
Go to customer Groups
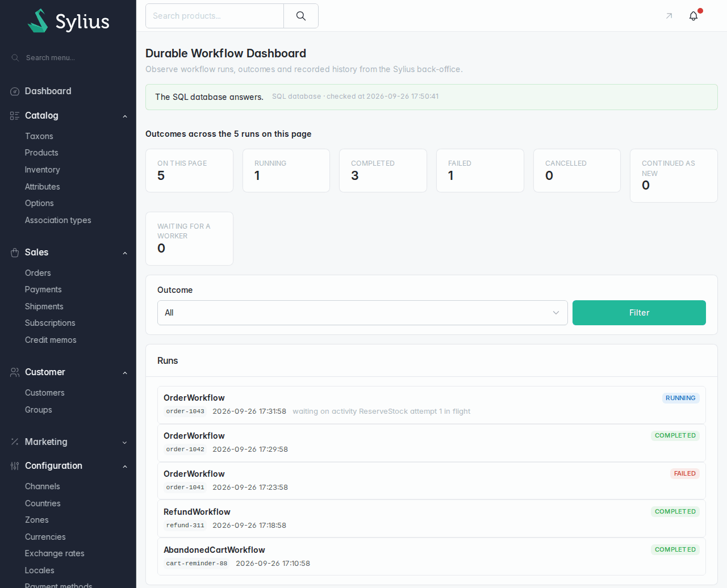39,410
